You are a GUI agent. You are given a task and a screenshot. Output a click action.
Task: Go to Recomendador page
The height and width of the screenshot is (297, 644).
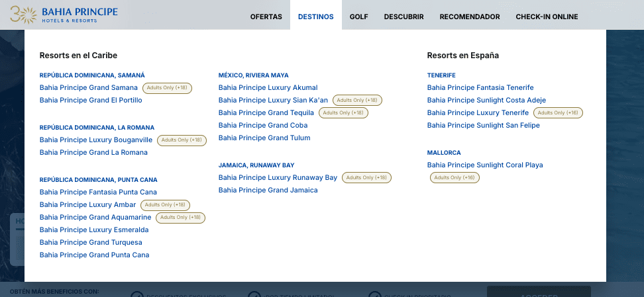pyautogui.click(x=470, y=17)
